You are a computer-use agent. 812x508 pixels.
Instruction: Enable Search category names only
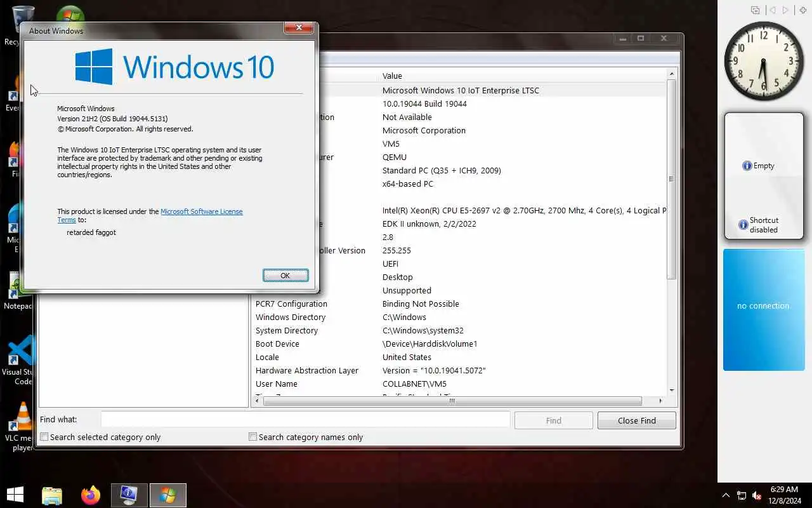pyautogui.click(x=306, y=437)
